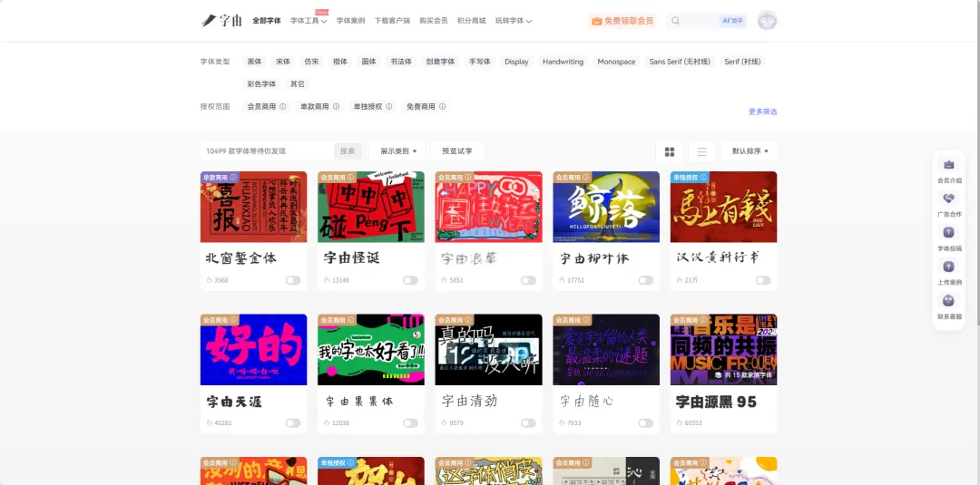Click 免费领取会员 button
980x485 pixels.
pyautogui.click(x=622, y=21)
